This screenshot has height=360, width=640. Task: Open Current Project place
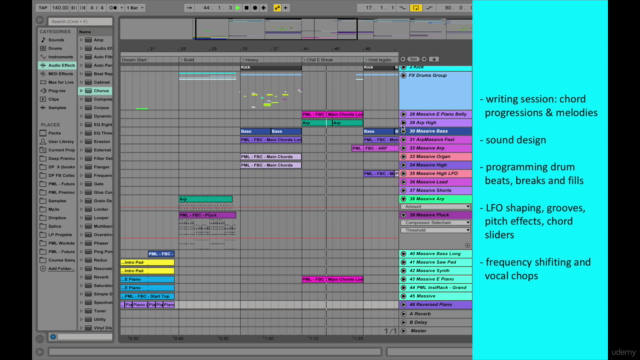coord(57,150)
